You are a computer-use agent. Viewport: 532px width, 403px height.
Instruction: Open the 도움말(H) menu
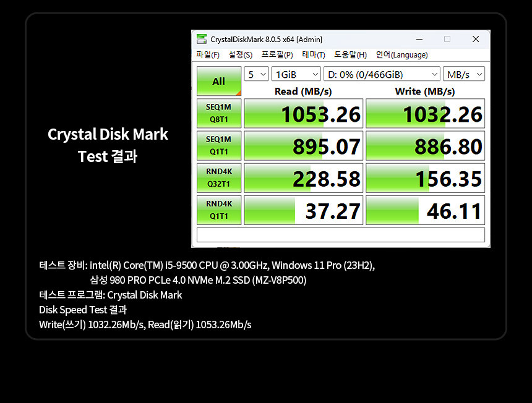click(x=350, y=55)
